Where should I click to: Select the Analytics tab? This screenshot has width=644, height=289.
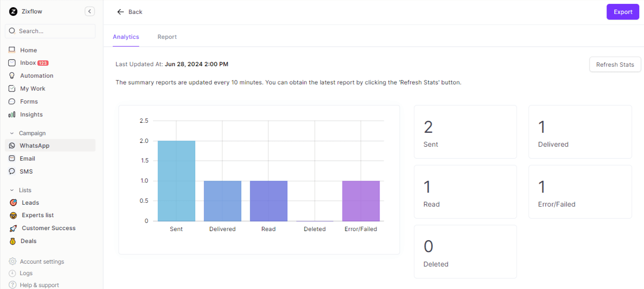coord(126,37)
